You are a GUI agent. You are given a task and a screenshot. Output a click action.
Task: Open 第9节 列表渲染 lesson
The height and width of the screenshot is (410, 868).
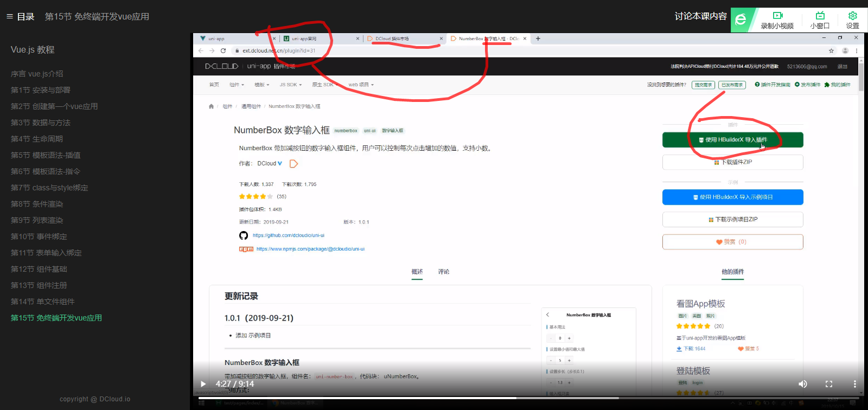coord(37,220)
